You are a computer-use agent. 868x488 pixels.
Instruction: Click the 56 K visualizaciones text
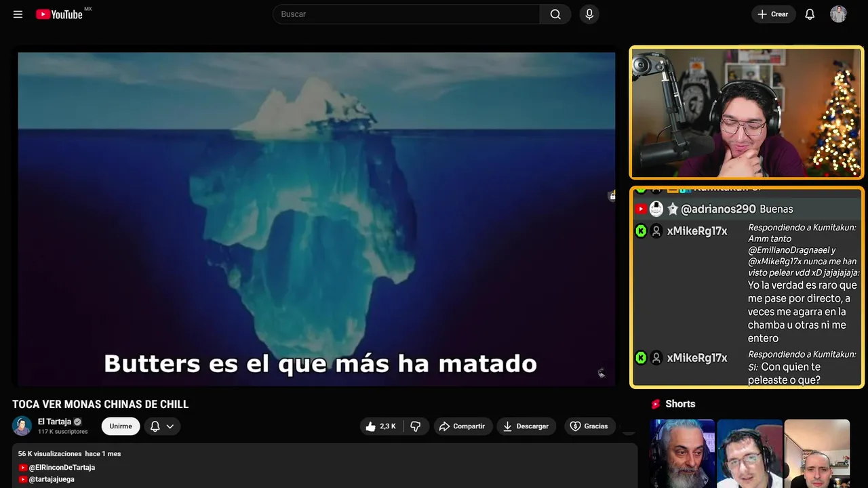50,453
